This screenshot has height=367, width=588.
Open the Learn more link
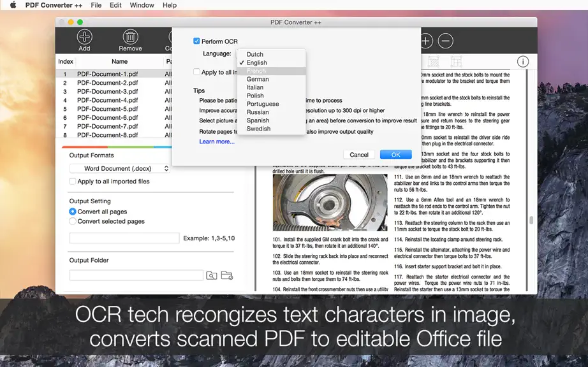[x=217, y=141]
